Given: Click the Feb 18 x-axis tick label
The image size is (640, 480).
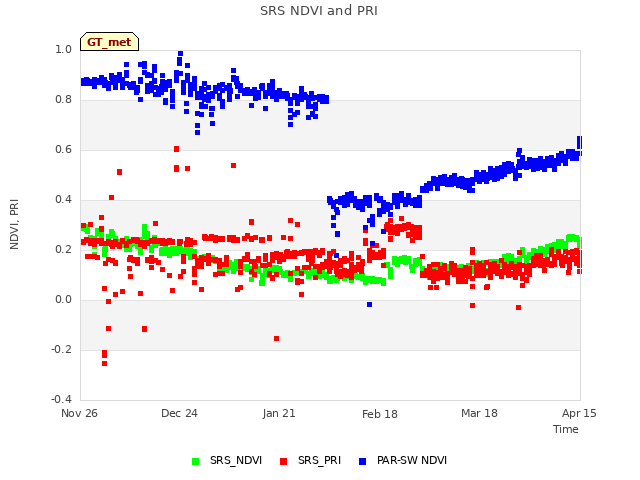Looking at the screenshot, I should point(380,414).
